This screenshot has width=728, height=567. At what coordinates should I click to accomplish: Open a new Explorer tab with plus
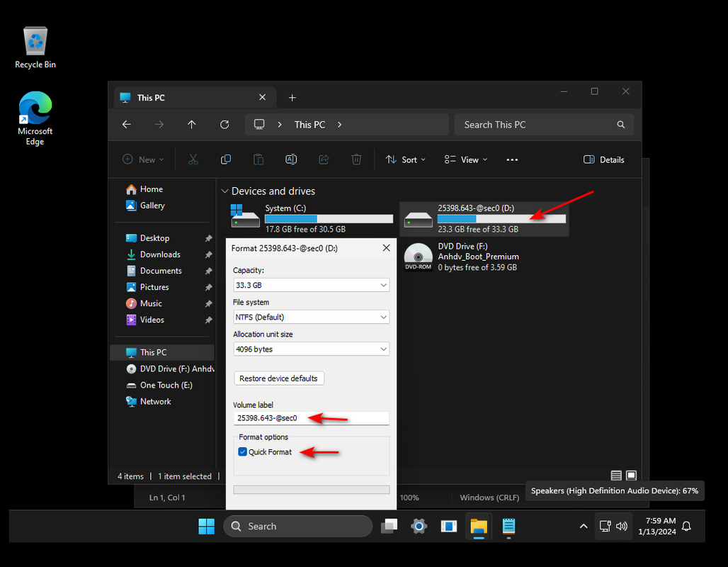292,98
